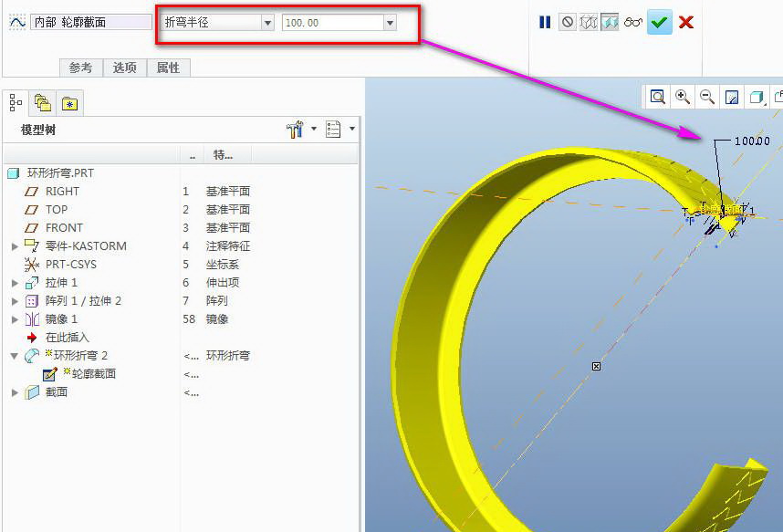The image size is (783, 532).
Task: Switch to folder browser navigator tab
Action: point(43,103)
